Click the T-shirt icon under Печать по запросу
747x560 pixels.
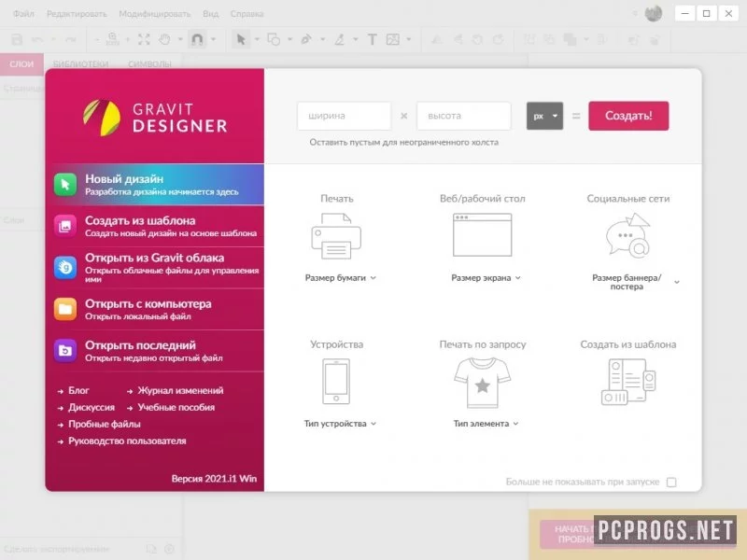pos(482,383)
